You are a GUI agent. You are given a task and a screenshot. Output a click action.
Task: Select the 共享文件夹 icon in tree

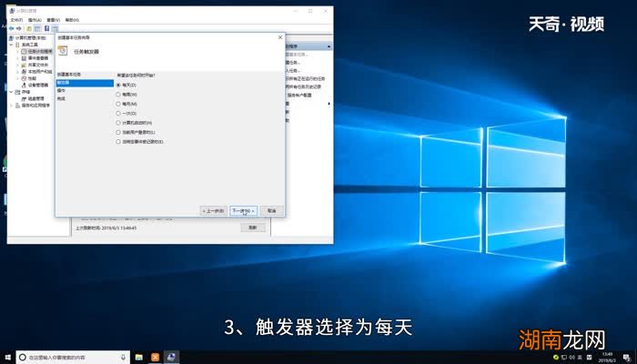[x=24, y=65]
